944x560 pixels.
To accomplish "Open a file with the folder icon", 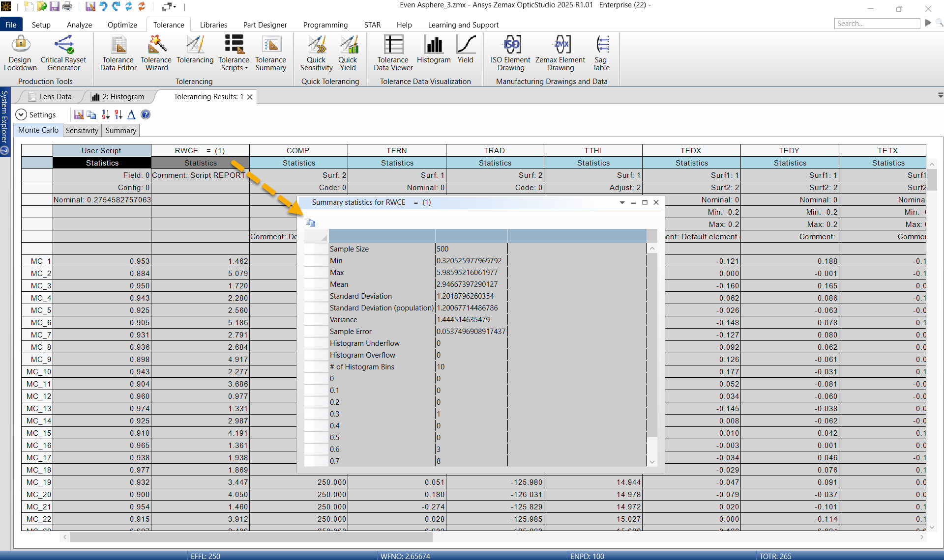I will click(42, 6).
